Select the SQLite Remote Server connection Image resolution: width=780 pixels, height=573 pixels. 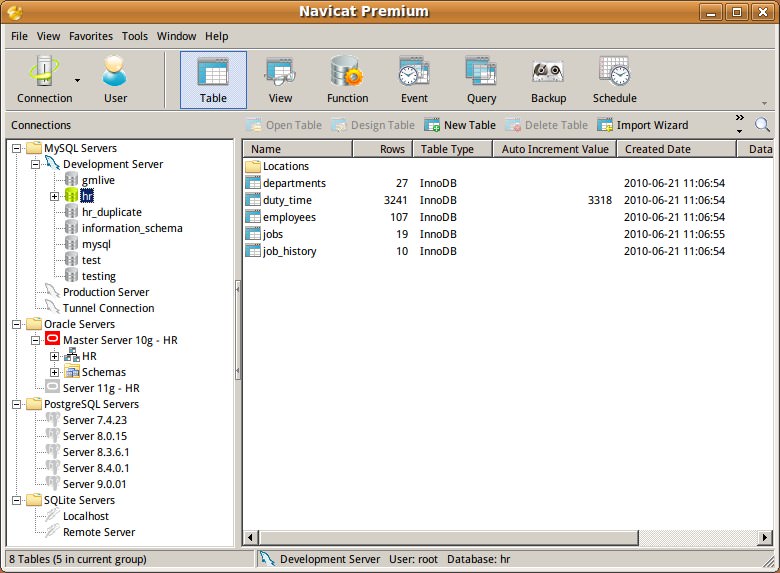(99, 532)
